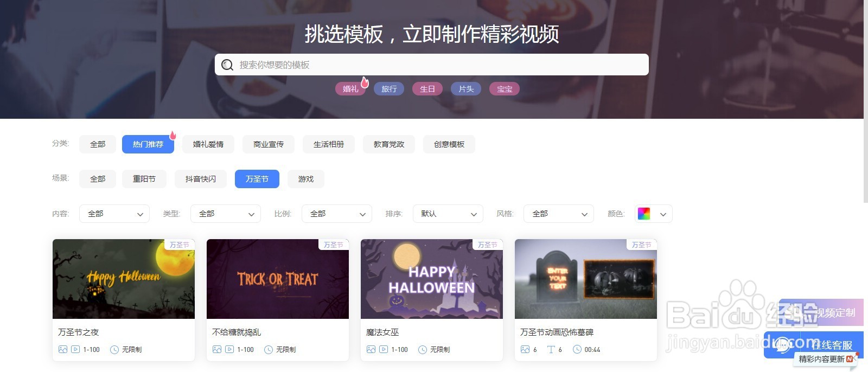This screenshot has height=372, width=868.
Task: Filter by the 重阳节 scene
Action: click(x=144, y=179)
